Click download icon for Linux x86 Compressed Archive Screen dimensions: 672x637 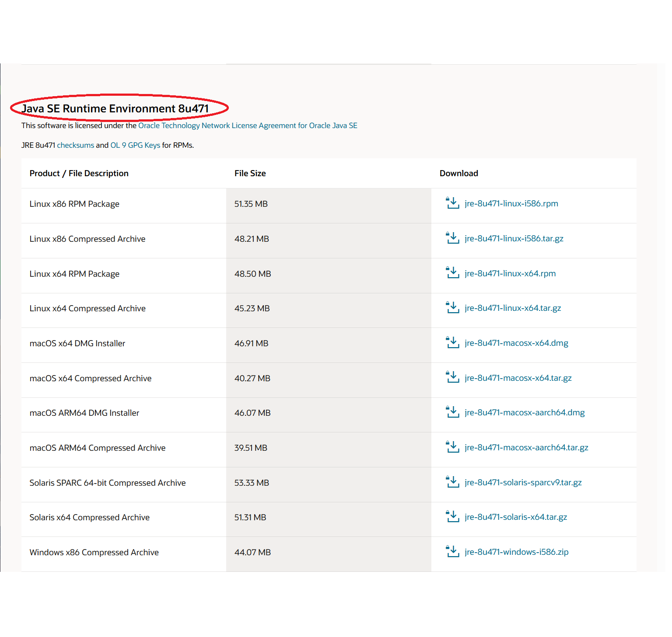pos(452,238)
